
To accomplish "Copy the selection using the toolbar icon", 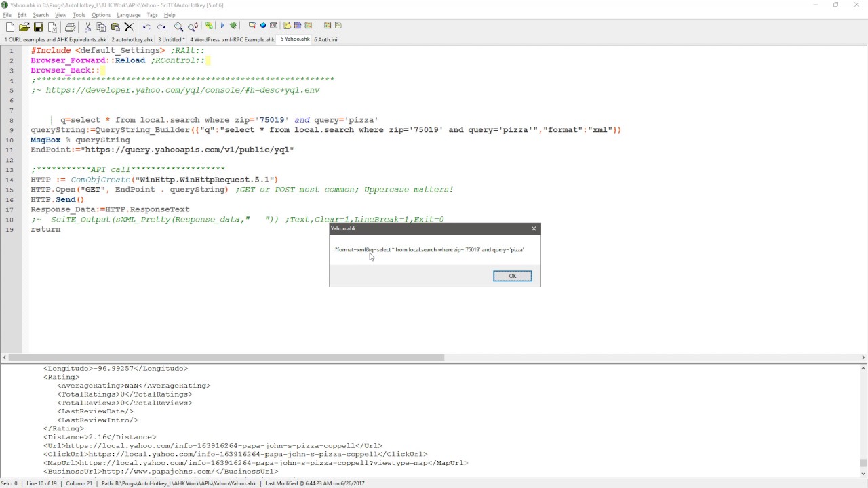I will (101, 26).
